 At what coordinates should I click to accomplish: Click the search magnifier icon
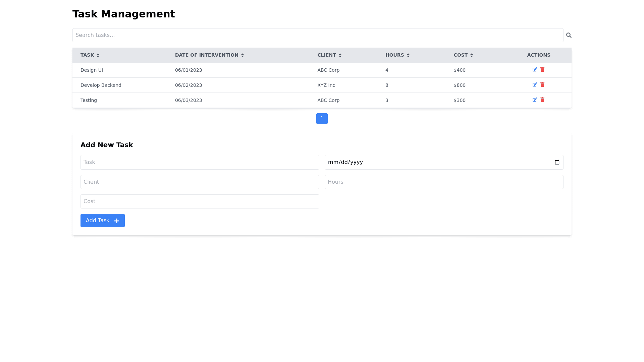click(569, 35)
